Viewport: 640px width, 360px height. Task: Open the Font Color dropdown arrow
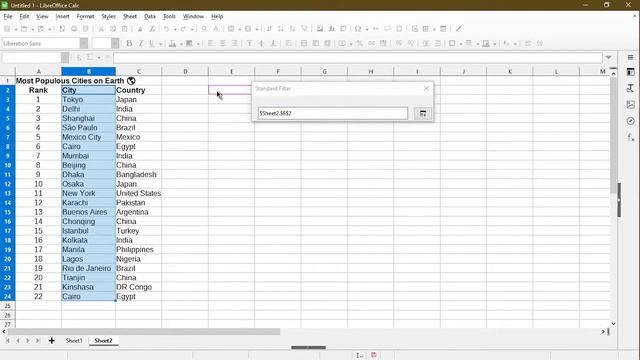click(x=180, y=44)
